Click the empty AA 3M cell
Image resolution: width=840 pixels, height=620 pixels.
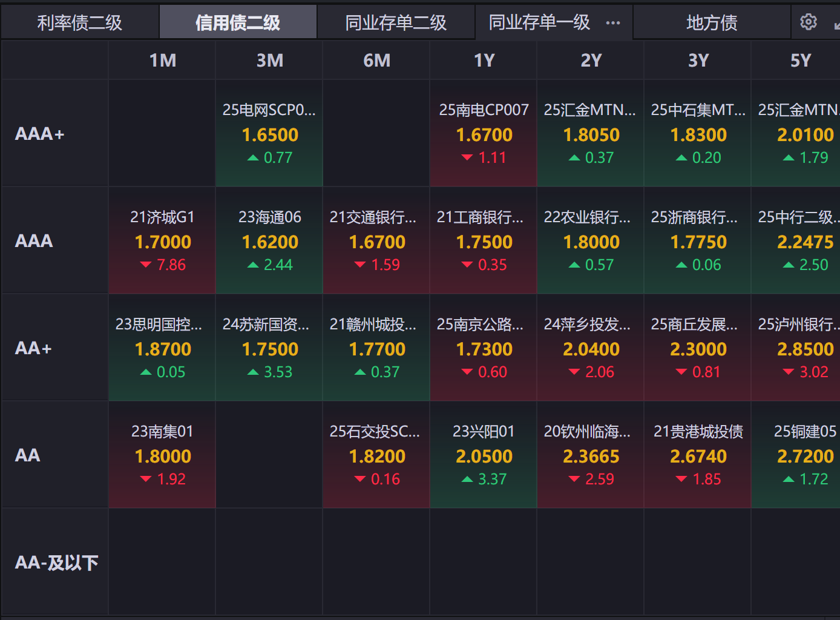click(269, 455)
